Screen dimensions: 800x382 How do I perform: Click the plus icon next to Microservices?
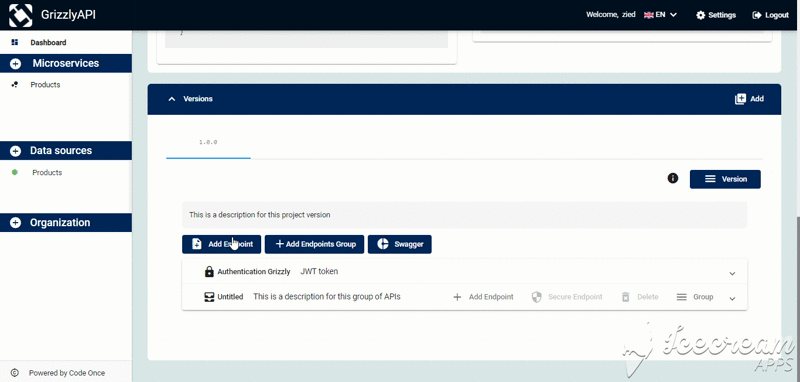click(x=15, y=64)
